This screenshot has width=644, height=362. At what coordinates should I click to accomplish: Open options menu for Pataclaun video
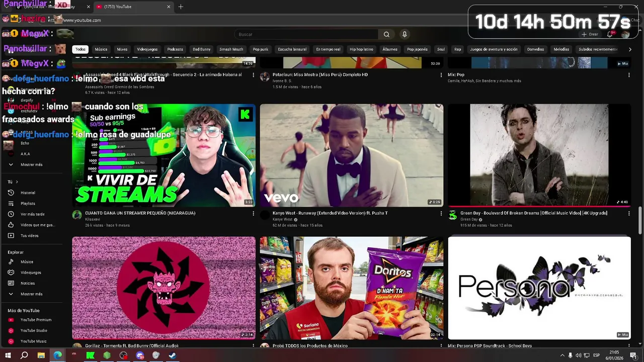tap(441, 75)
